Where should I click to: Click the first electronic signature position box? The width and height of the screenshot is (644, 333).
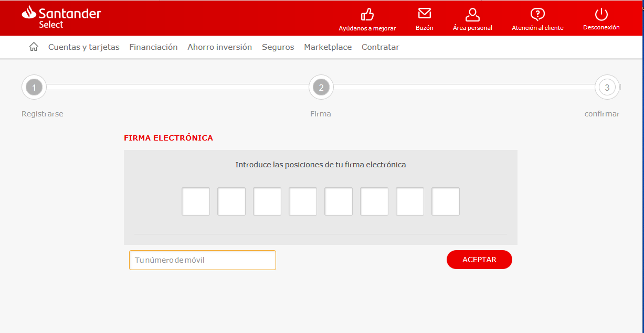click(195, 201)
